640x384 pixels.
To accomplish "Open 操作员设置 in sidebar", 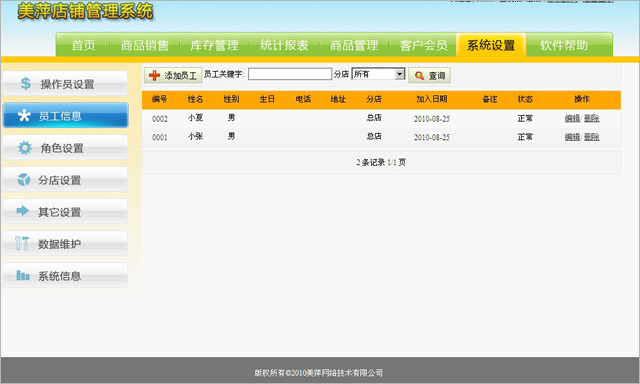I will click(x=65, y=84).
